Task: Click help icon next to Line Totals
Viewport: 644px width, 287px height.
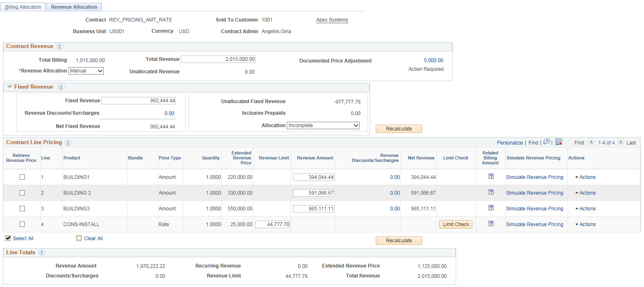Action: coord(41,252)
